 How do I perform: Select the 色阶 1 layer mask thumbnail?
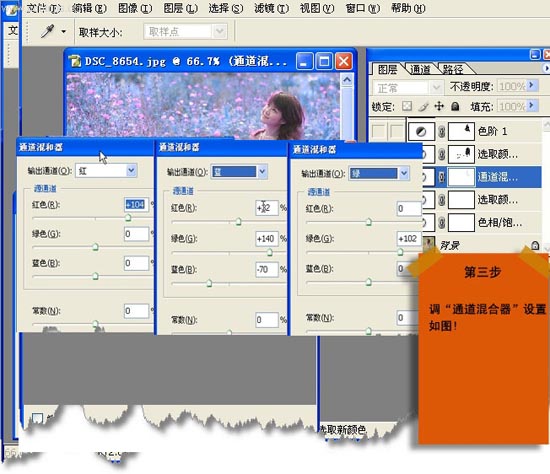(x=462, y=132)
